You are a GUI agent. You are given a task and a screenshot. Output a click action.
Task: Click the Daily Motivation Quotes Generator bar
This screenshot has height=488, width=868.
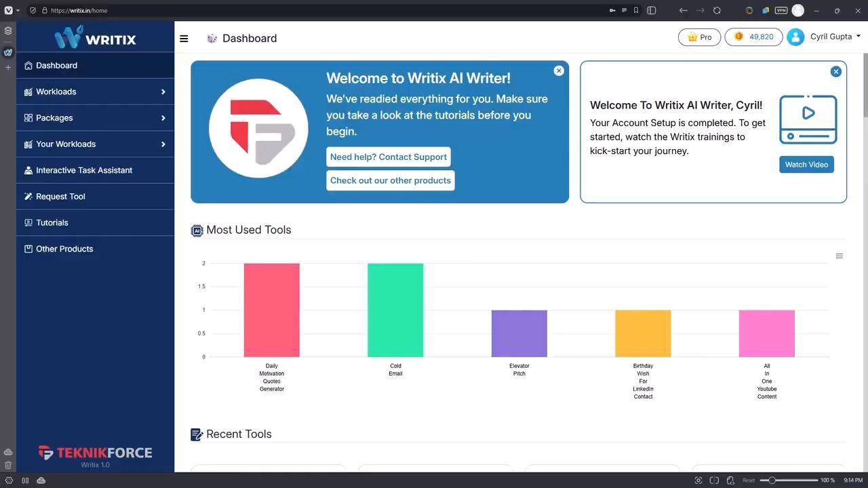click(x=272, y=310)
